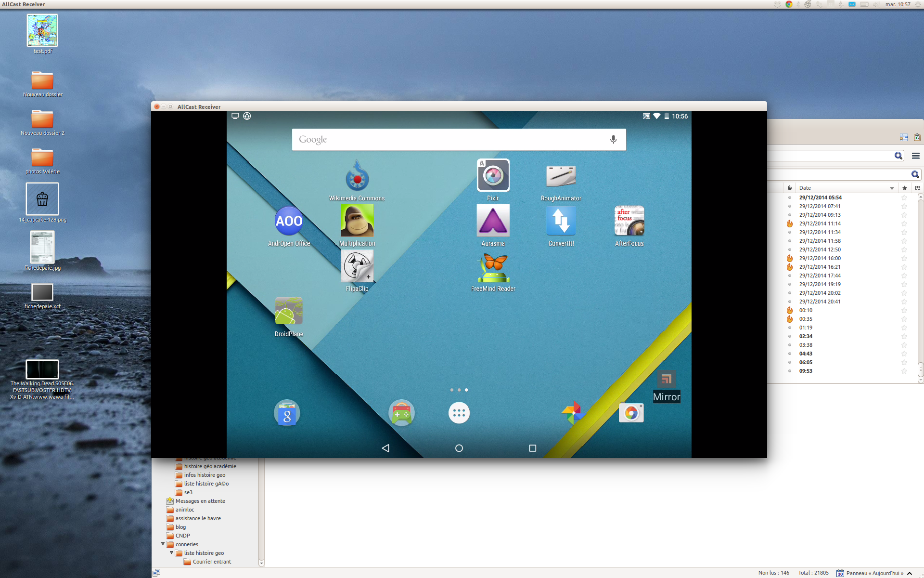Select the Courrier entrant folder
The width and height of the screenshot is (924, 578).
pos(212,562)
